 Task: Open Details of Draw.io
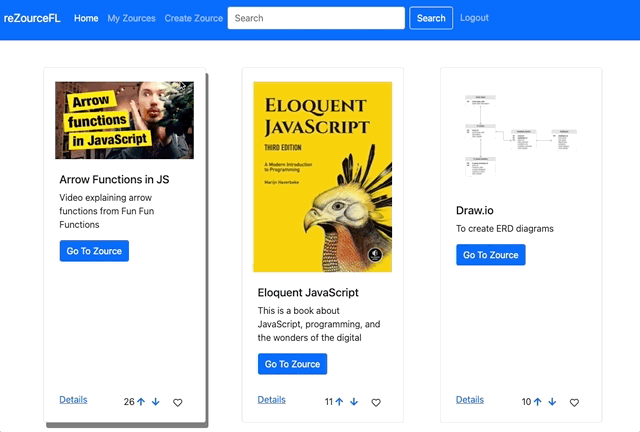[x=470, y=400]
